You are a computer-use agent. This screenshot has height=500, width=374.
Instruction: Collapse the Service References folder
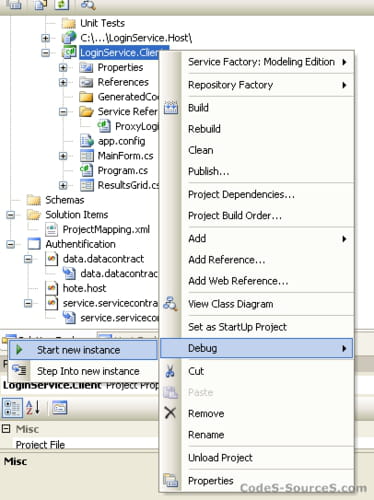click(x=63, y=111)
